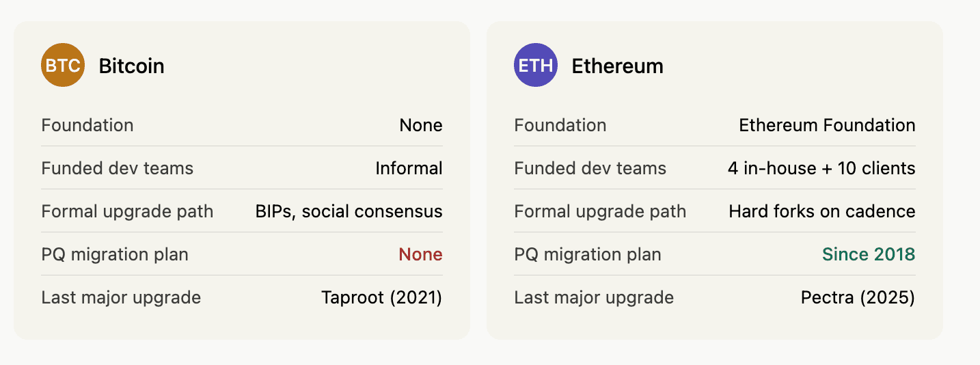Click the Ethereum Foundation value

(x=827, y=125)
